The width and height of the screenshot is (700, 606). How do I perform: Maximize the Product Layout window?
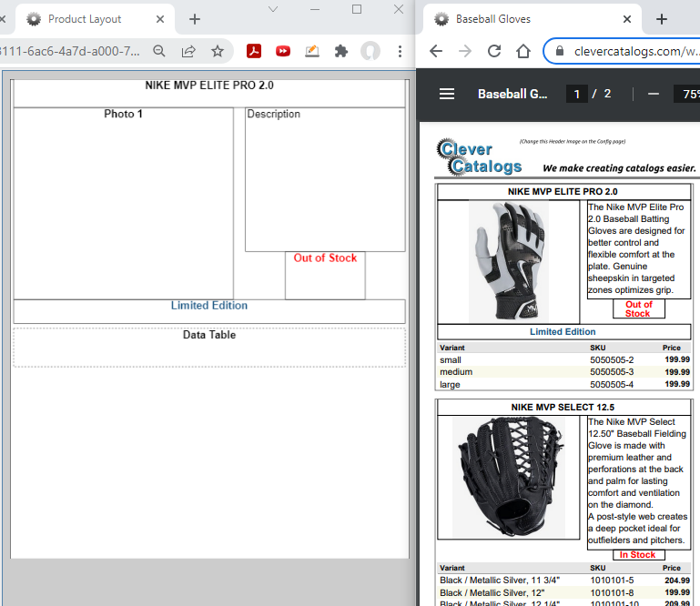pos(357,9)
